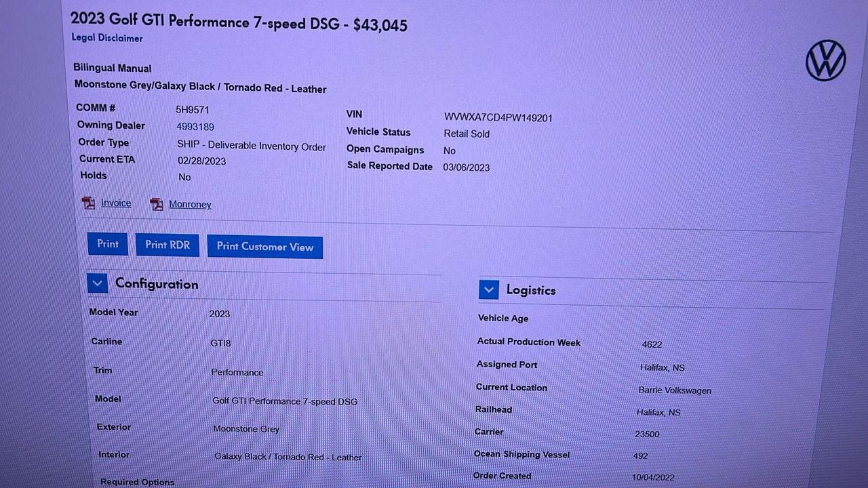Select the Carrier value 23500
This screenshot has height=488, width=868.
(647, 434)
